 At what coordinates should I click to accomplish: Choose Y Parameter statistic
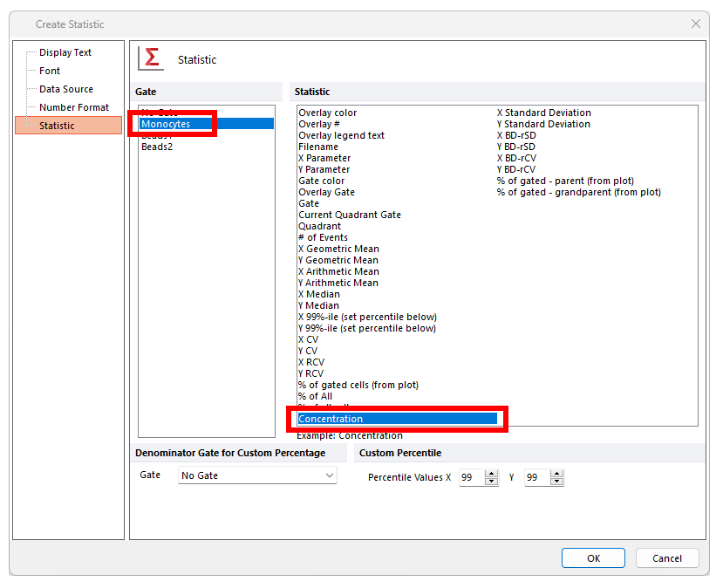[324, 169]
